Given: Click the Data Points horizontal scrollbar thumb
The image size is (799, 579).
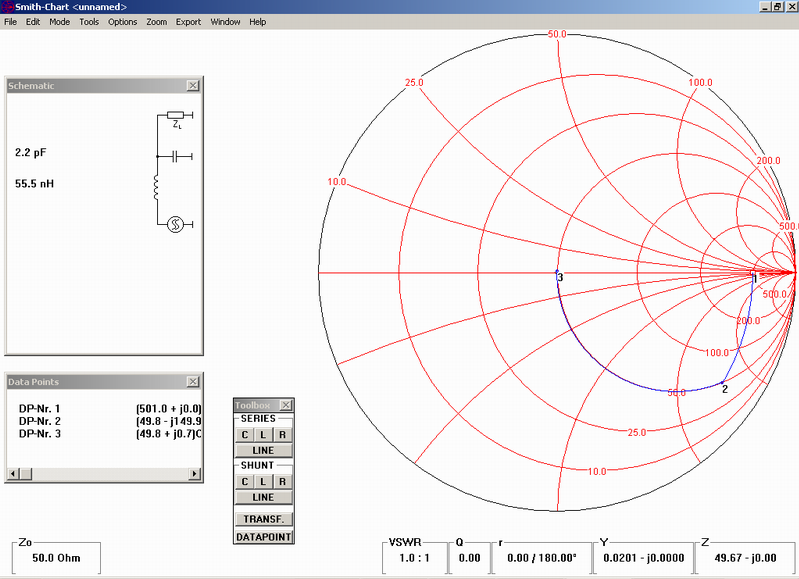Looking at the screenshot, I should 26,473.
